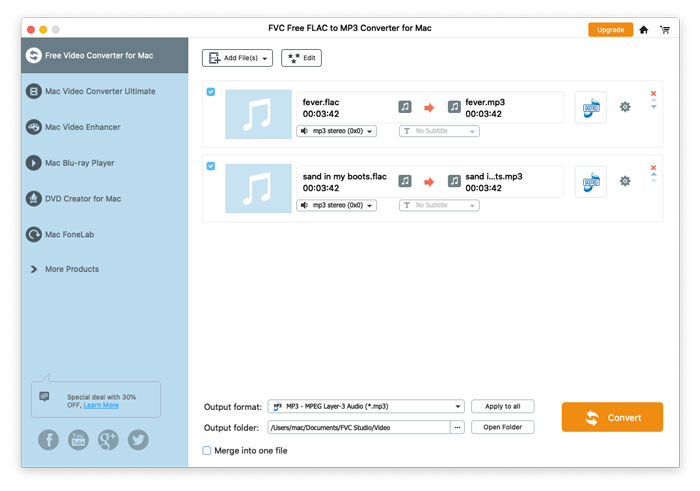
Task: Open Mac Video Enhancer in sidebar
Action: pyautogui.click(x=104, y=127)
